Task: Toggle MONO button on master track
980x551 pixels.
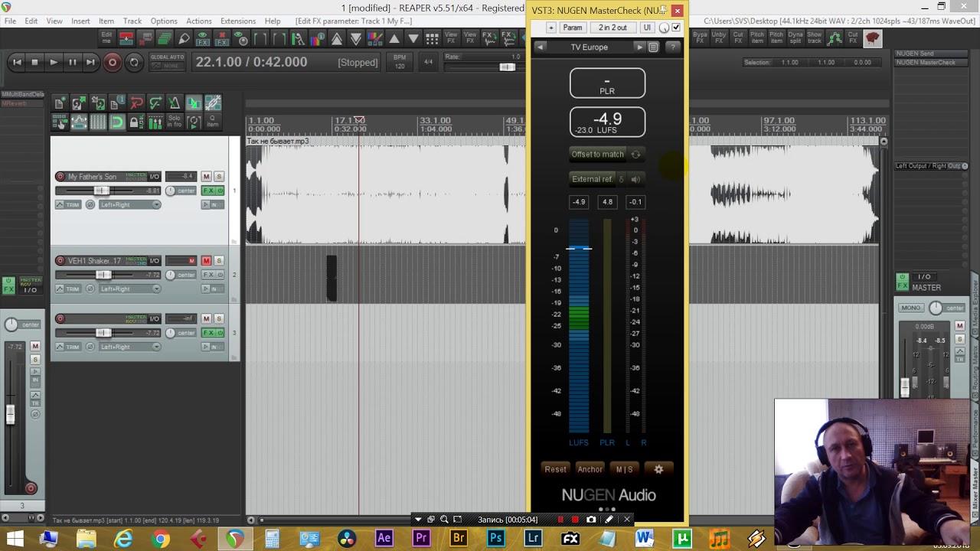Action: pos(911,308)
